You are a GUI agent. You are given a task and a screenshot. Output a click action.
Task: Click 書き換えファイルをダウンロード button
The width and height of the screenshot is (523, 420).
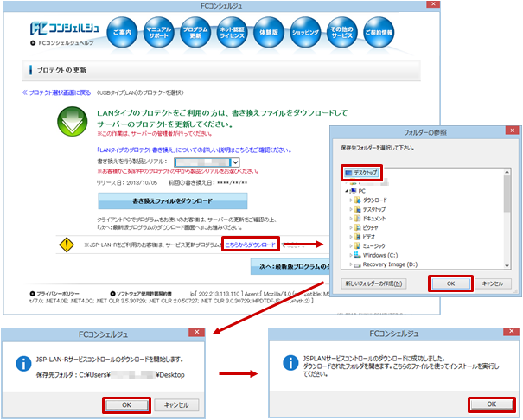tap(172, 201)
